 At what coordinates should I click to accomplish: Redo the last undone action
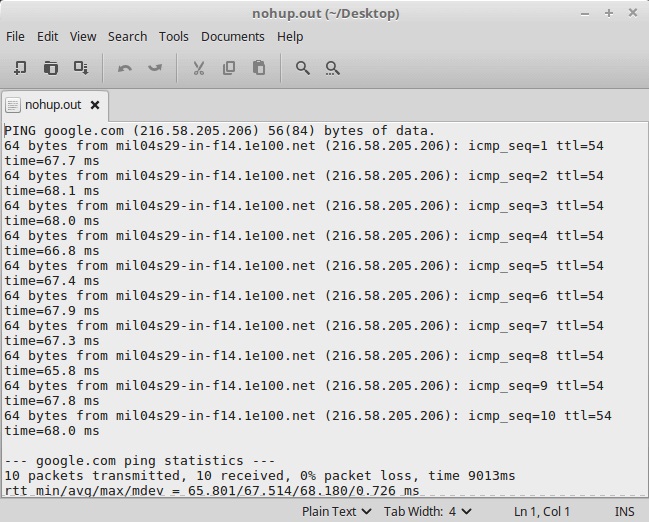[155, 68]
